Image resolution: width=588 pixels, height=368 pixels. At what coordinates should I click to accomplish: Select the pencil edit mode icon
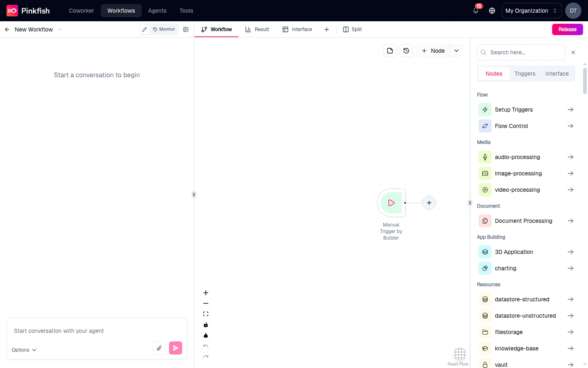(x=145, y=29)
